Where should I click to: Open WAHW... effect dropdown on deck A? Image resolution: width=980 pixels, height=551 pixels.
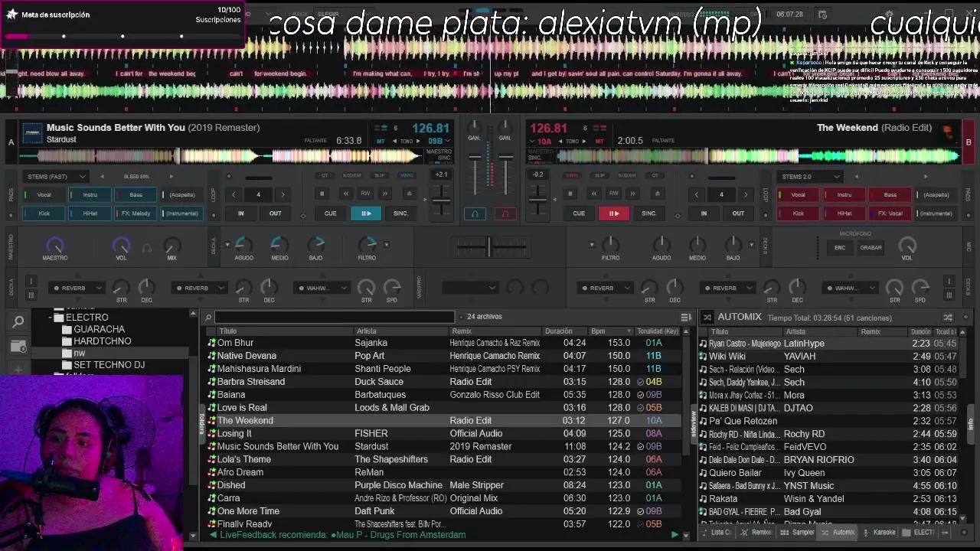coord(321,289)
